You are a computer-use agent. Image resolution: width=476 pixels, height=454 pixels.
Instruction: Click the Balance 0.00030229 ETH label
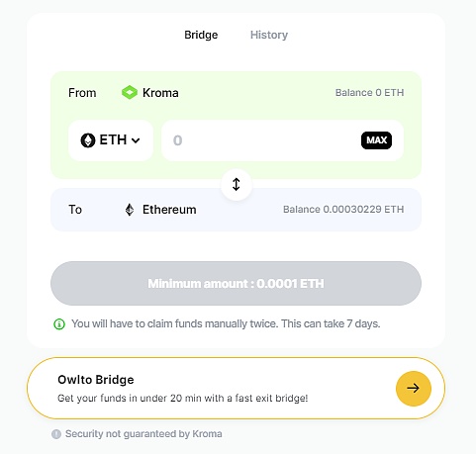(343, 210)
